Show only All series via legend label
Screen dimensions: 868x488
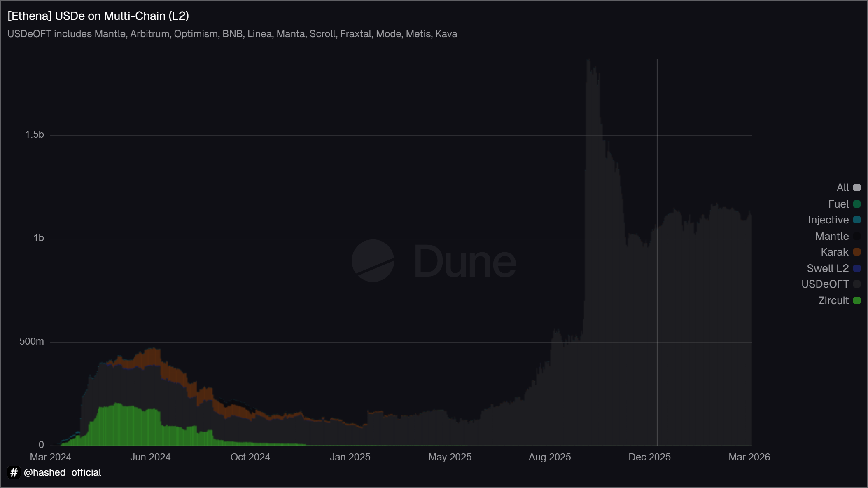842,188
